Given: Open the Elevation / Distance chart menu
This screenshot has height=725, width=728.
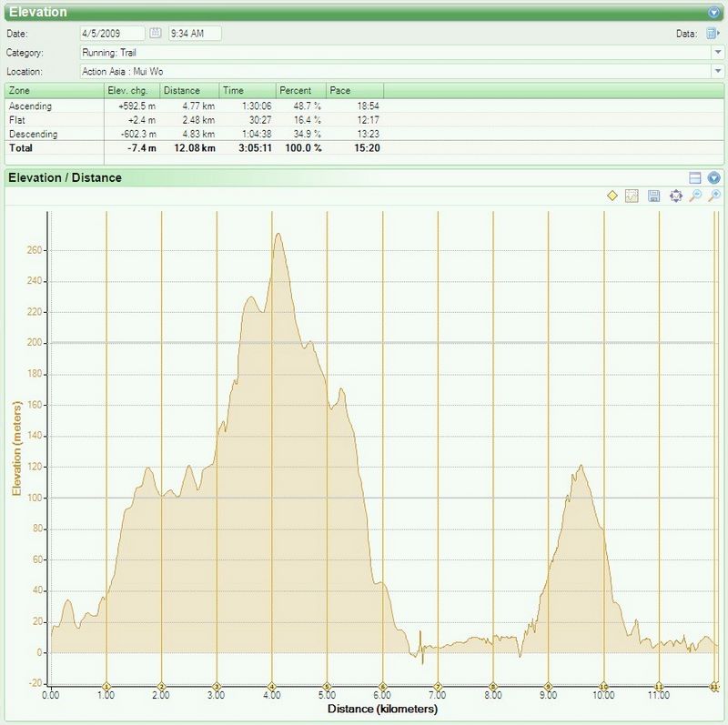Looking at the screenshot, I should tap(714, 177).
